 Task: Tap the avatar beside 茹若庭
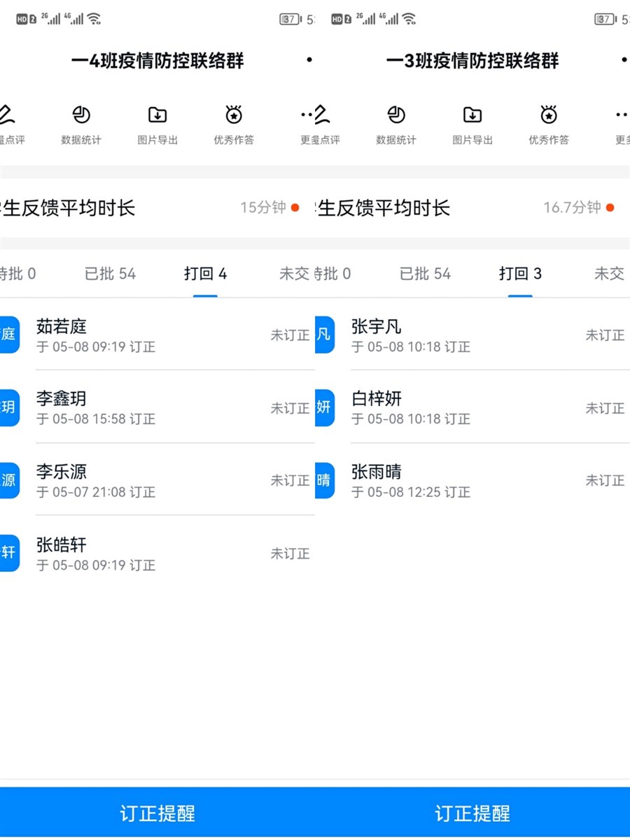pyautogui.click(x=9, y=335)
